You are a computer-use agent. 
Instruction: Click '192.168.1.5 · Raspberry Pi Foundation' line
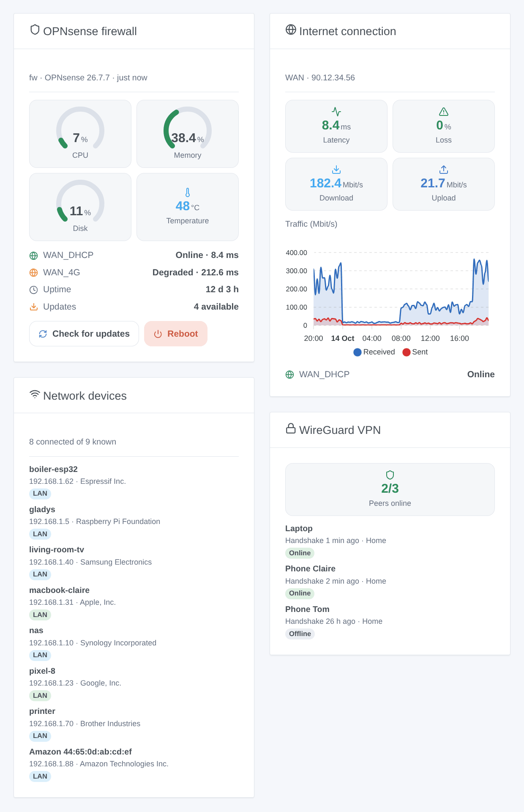coord(95,521)
